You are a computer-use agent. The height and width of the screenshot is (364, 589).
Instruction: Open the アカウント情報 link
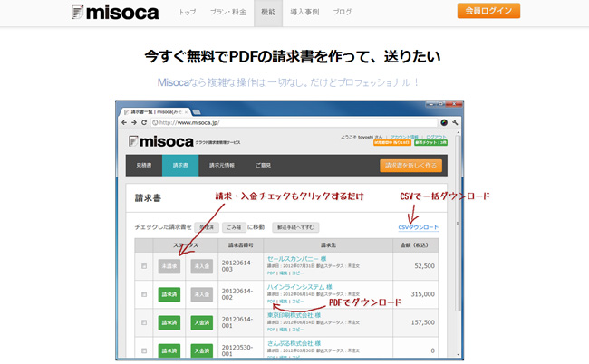point(404,137)
